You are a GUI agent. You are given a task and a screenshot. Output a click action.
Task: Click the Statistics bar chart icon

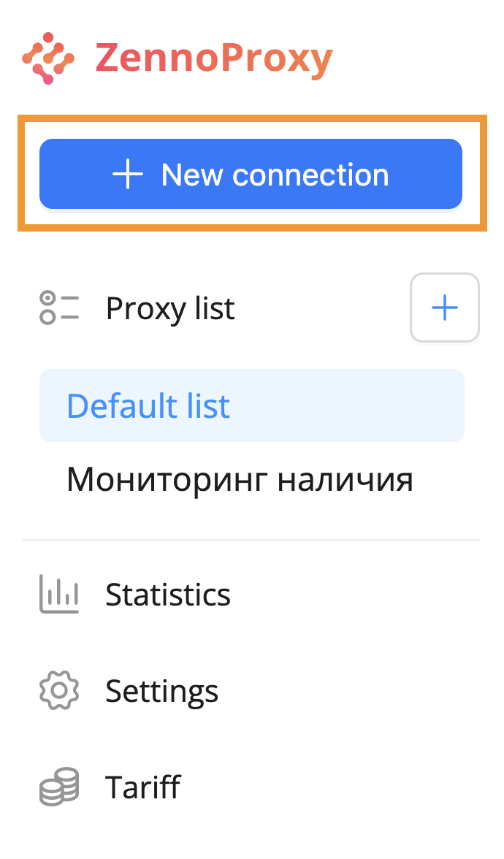pyautogui.click(x=58, y=595)
